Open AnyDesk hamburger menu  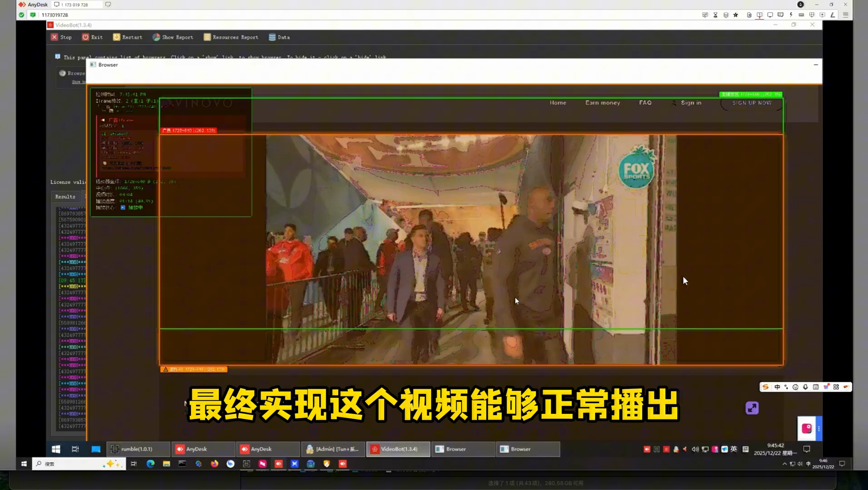(845, 15)
